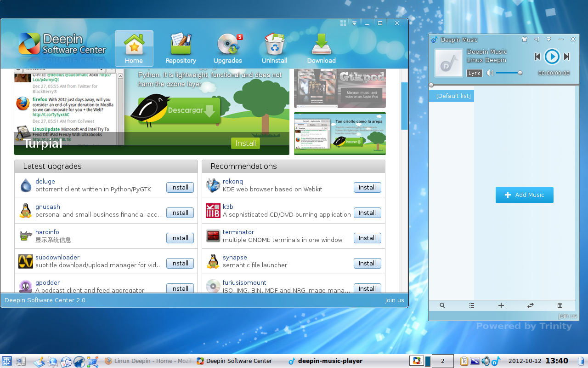Open the Upgrades tab with 5 badge
Image resolution: width=588 pixels, height=368 pixels.
coord(227,48)
